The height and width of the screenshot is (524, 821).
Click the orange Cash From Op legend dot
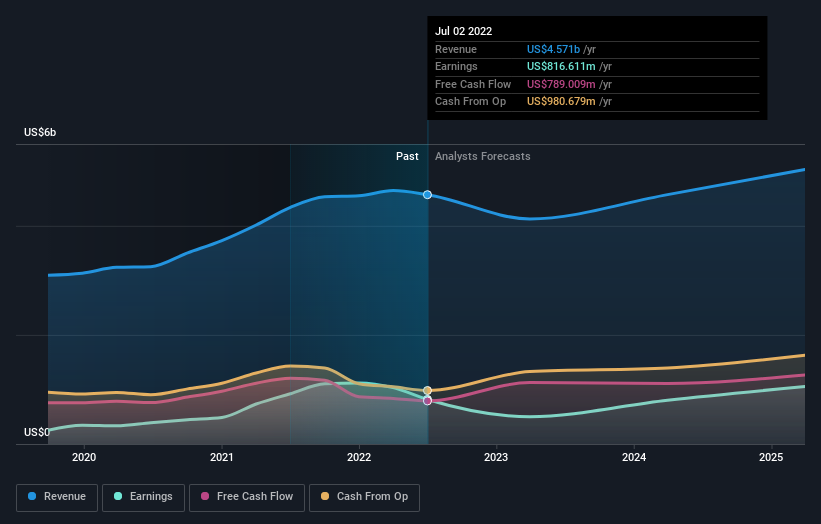[325, 496]
